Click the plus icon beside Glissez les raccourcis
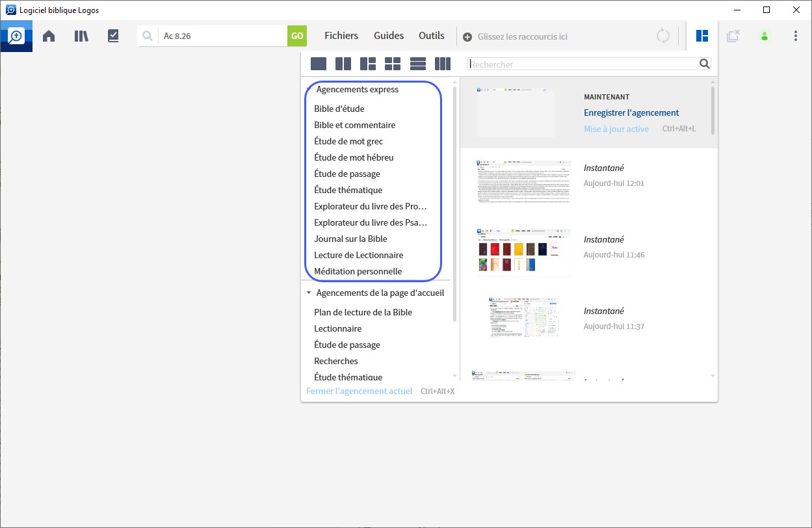Image resolution: width=812 pixels, height=528 pixels. [467, 37]
